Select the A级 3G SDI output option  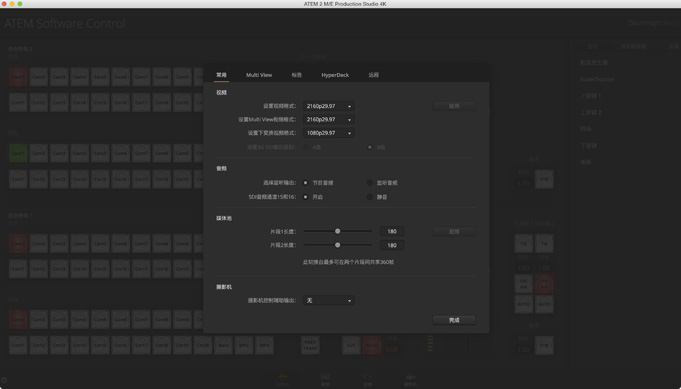(306, 147)
